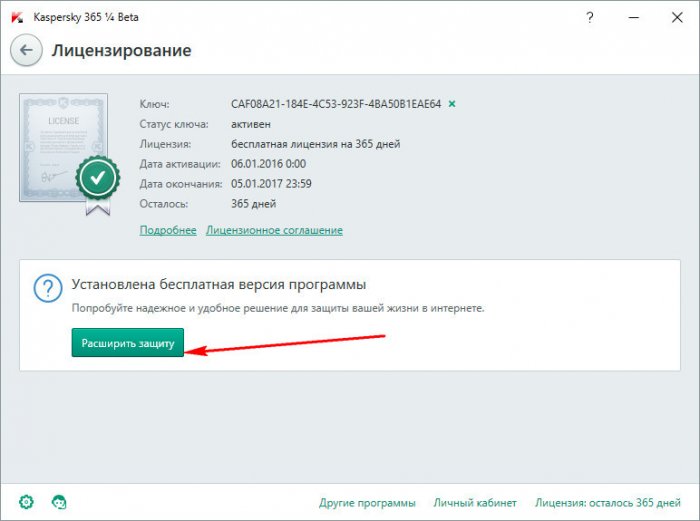This screenshot has height=521, width=700.
Task: Open settings gear icon
Action: (26, 502)
